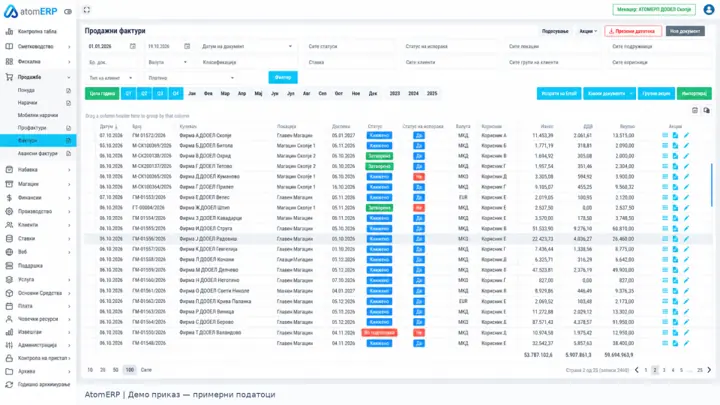Click the grid vertical scrollbar

pos(712,185)
